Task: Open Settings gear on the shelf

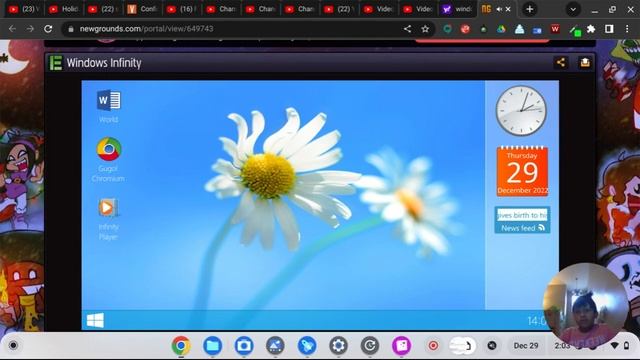Action: (338, 346)
